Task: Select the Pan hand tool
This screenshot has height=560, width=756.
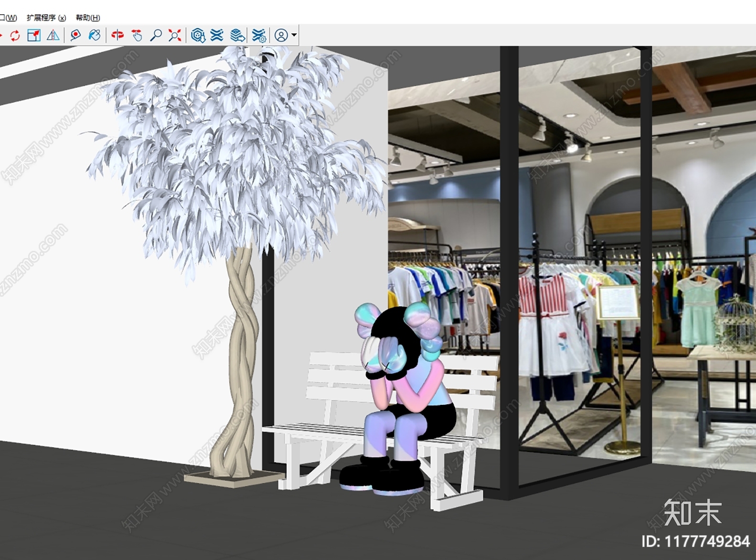Action: click(x=137, y=35)
